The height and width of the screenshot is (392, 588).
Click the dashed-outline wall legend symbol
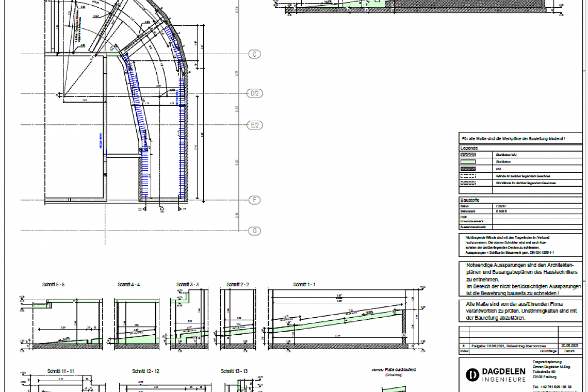tap(468, 176)
